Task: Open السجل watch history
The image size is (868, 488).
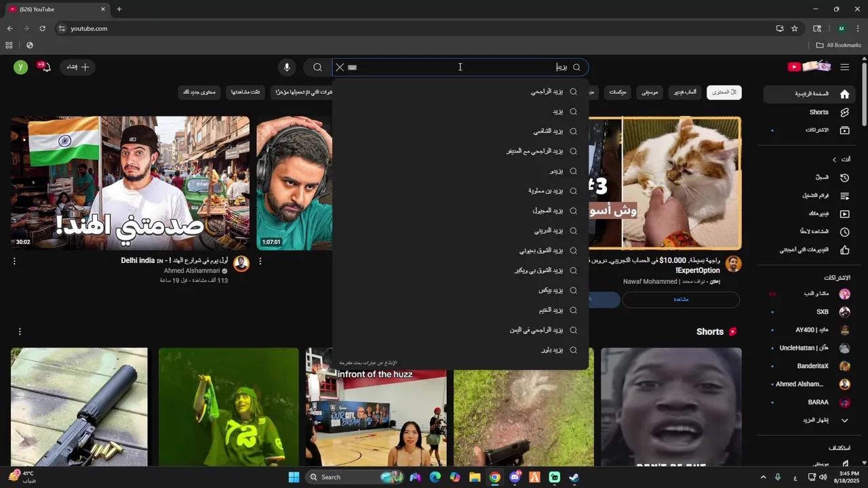Action: coord(808,178)
